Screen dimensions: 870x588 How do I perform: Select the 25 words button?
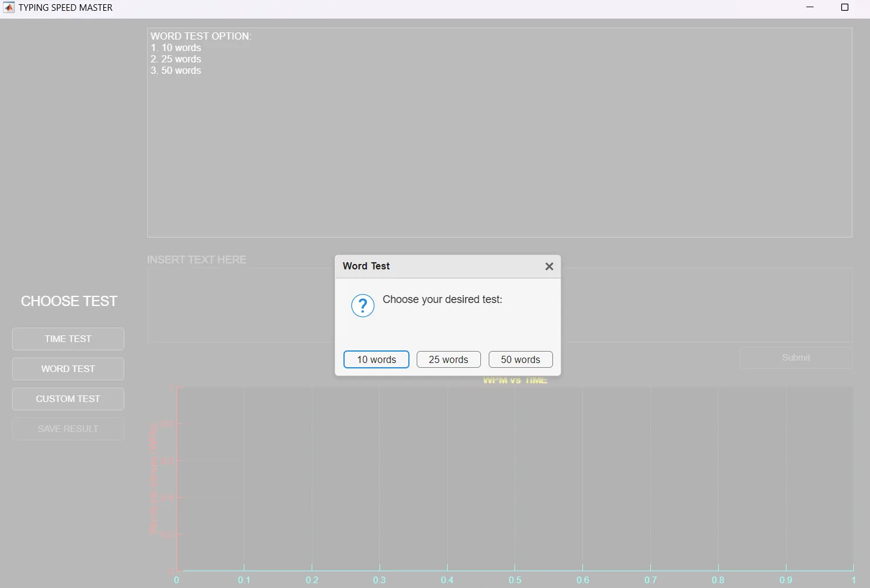pos(449,359)
